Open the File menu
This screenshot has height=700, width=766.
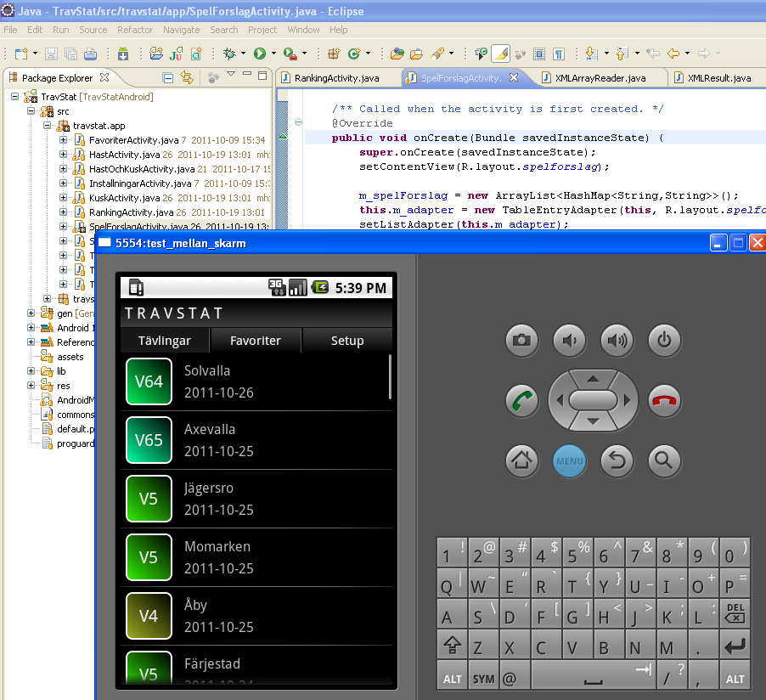pos(10,30)
